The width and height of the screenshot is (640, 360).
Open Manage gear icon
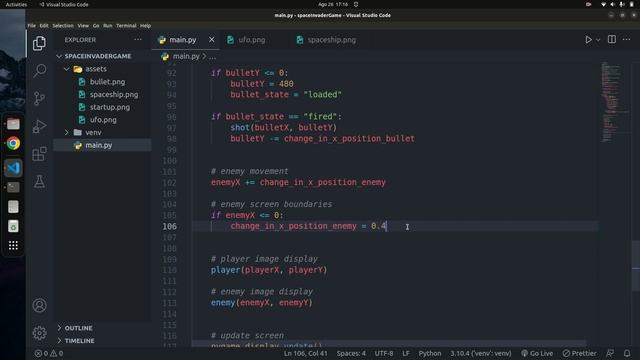(39, 333)
